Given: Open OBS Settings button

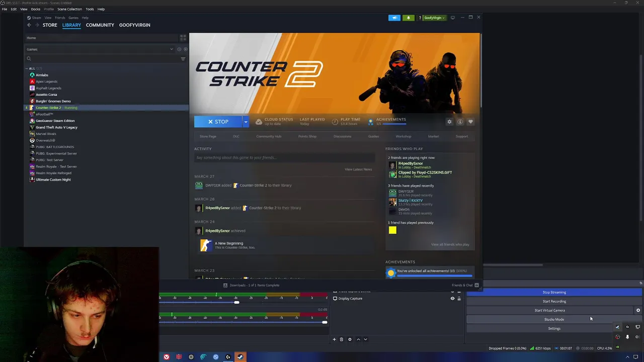Looking at the screenshot, I should [x=554, y=328].
